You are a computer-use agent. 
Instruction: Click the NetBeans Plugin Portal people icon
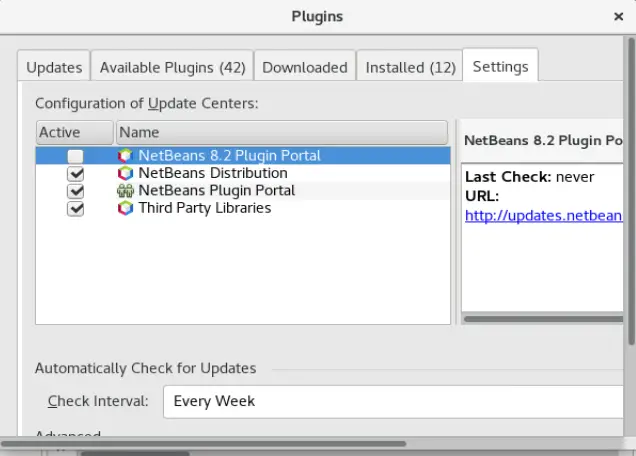click(125, 191)
